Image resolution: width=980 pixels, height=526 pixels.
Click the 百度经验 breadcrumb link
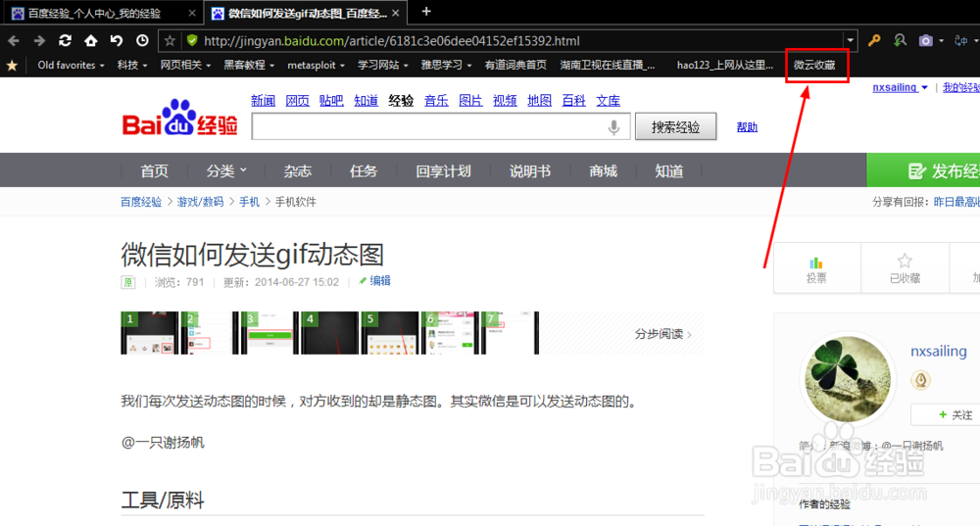[x=141, y=202]
